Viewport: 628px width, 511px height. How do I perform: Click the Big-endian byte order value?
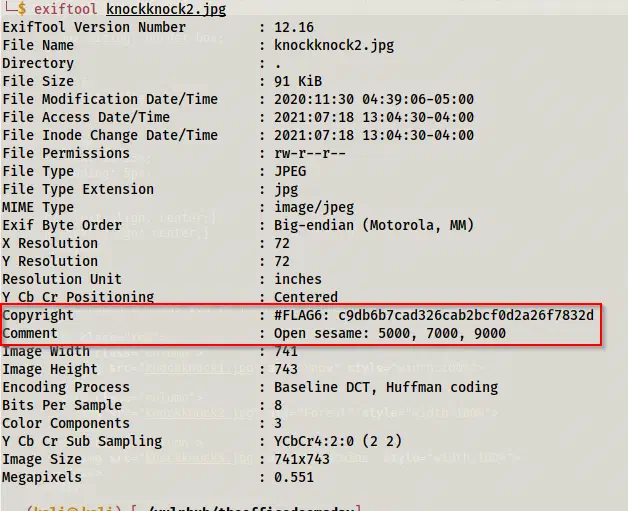[x=374, y=225]
